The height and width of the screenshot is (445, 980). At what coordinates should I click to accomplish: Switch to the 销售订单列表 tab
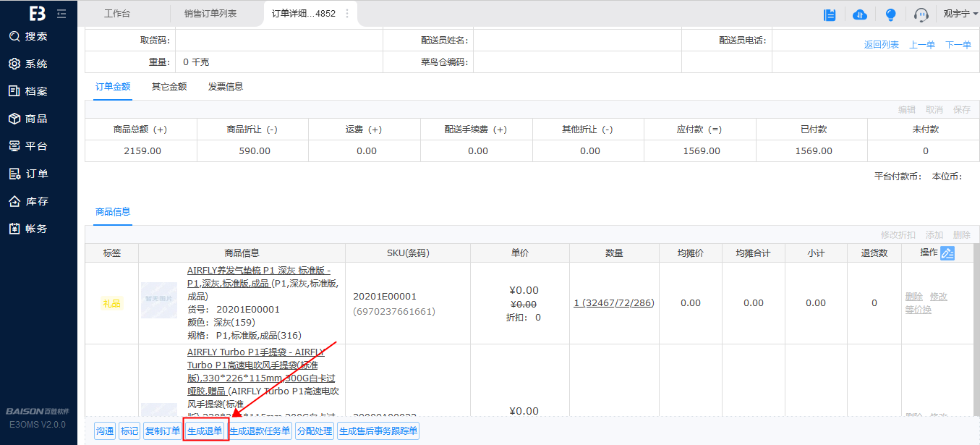pyautogui.click(x=210, y=14)
